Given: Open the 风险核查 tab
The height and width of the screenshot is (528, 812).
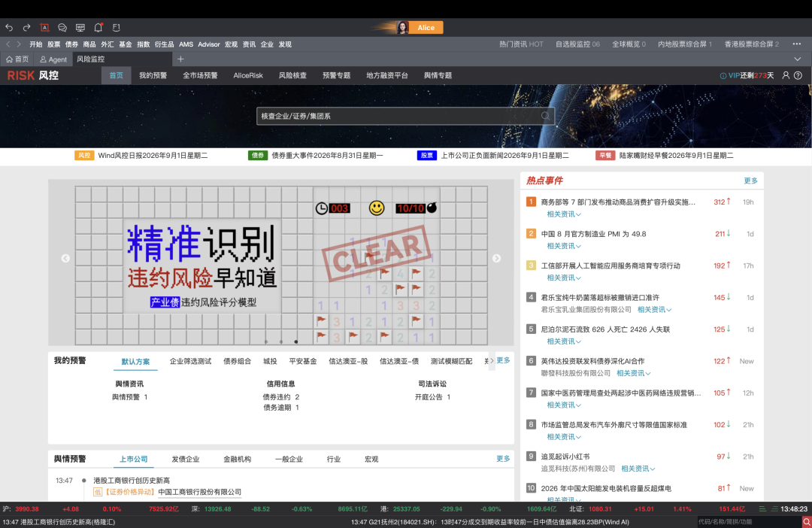Looking at the screenshot, I should pos(292,76).
